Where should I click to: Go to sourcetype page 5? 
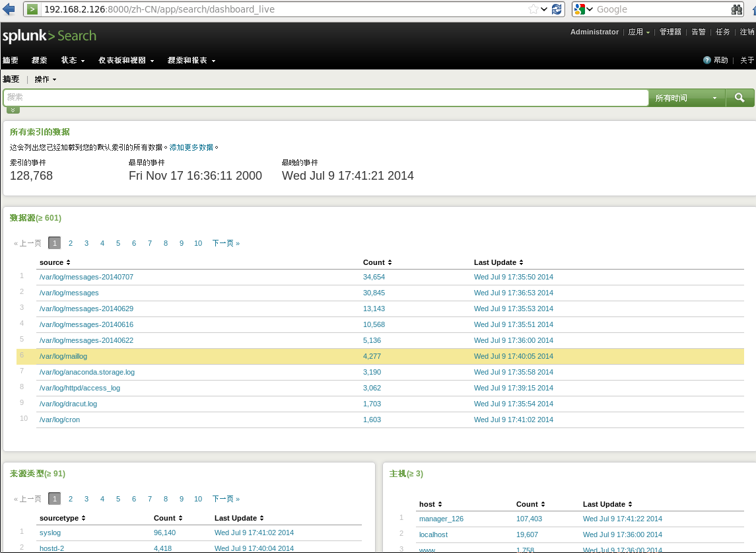pyautogui.click(x=118, y=499)
